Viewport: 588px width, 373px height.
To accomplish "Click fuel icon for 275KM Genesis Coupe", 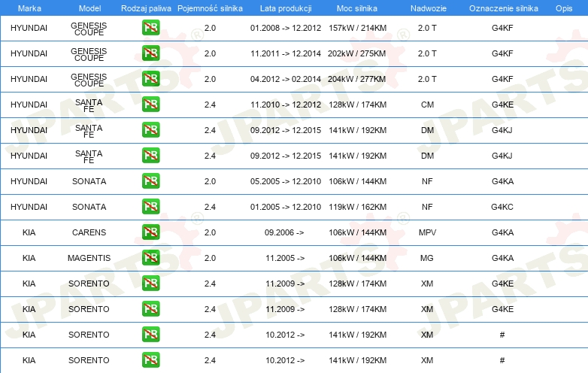I will pos(150,54).
